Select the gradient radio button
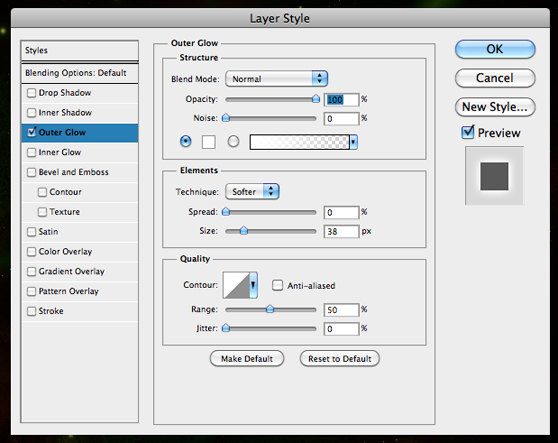The height and width of the screenshot is (443, 558). [x=233, y=142]
